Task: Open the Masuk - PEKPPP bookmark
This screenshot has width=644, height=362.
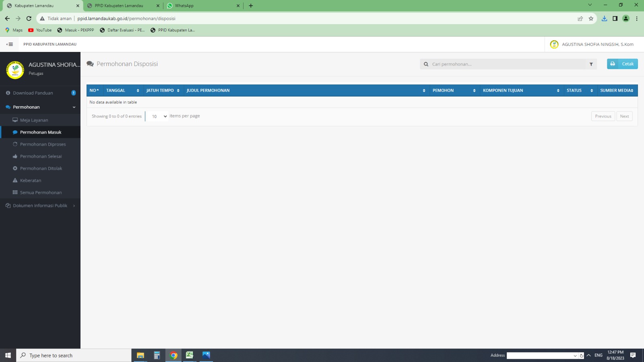Action: pyautogui.click(x=76, y=30)
